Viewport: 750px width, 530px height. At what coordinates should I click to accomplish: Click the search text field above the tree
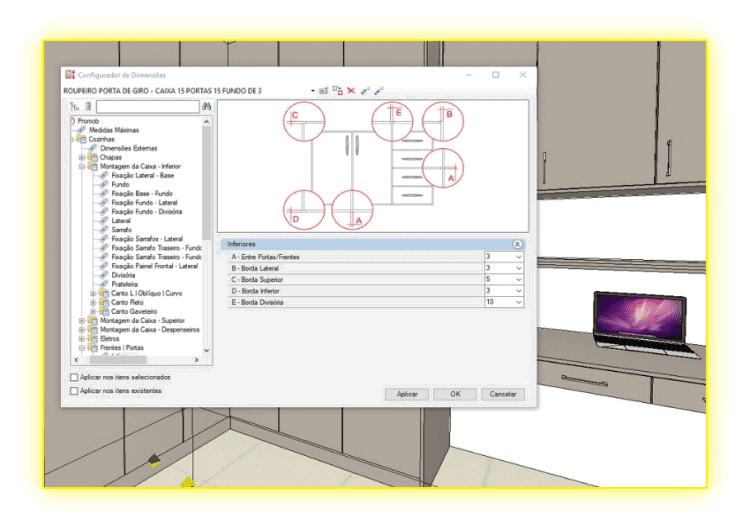tap(147, 106)
